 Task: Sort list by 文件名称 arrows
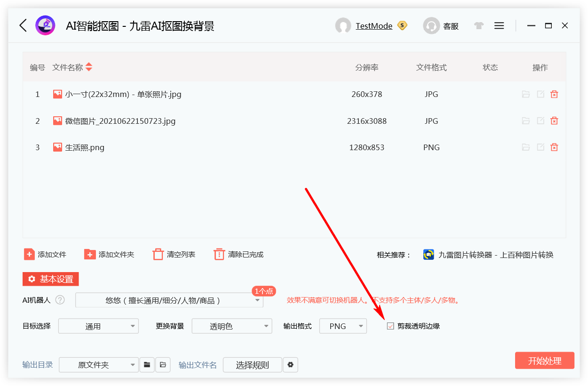point(88,67)
